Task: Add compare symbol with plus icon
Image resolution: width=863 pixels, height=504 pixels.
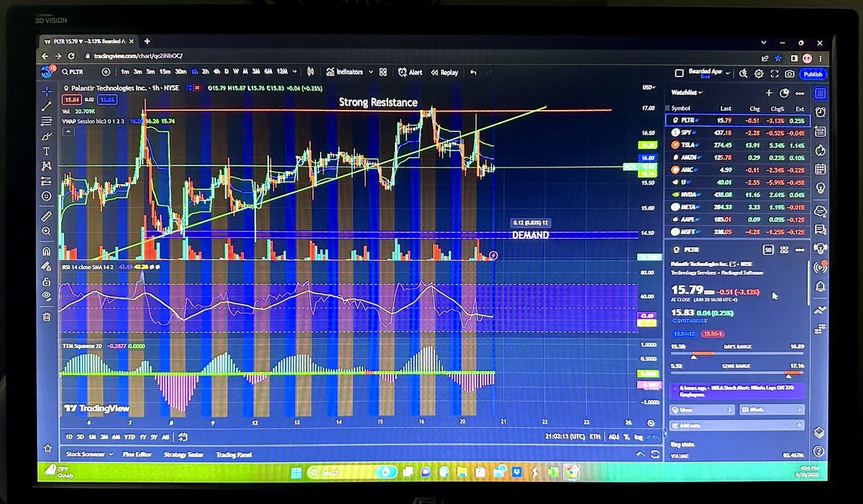Action: tap(106, 72)
